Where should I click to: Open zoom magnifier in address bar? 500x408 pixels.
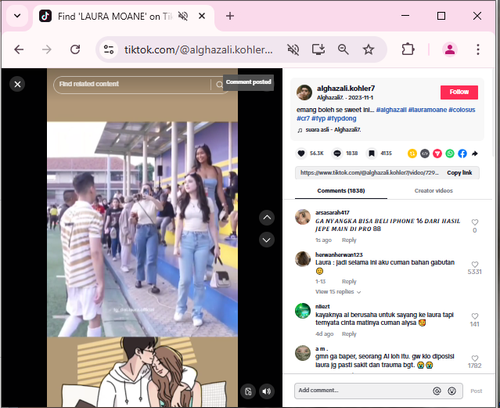pyautogui.click(x=343, y=50)
